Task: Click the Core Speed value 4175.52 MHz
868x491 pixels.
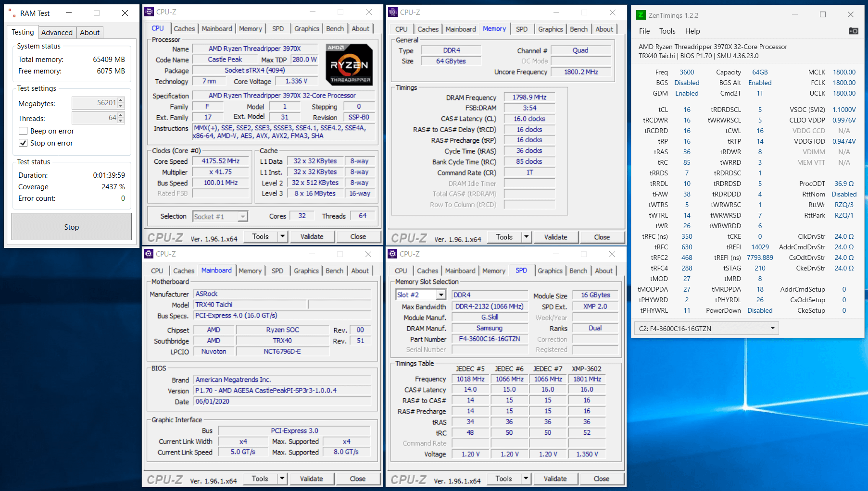Action: pyautogui.click(x=220, y=161)
